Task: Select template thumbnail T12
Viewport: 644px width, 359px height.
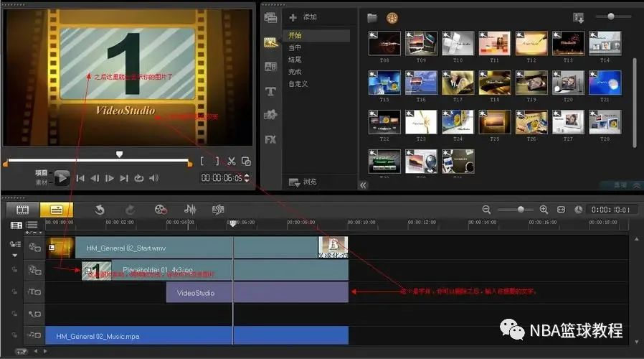Action: point(531,43)
